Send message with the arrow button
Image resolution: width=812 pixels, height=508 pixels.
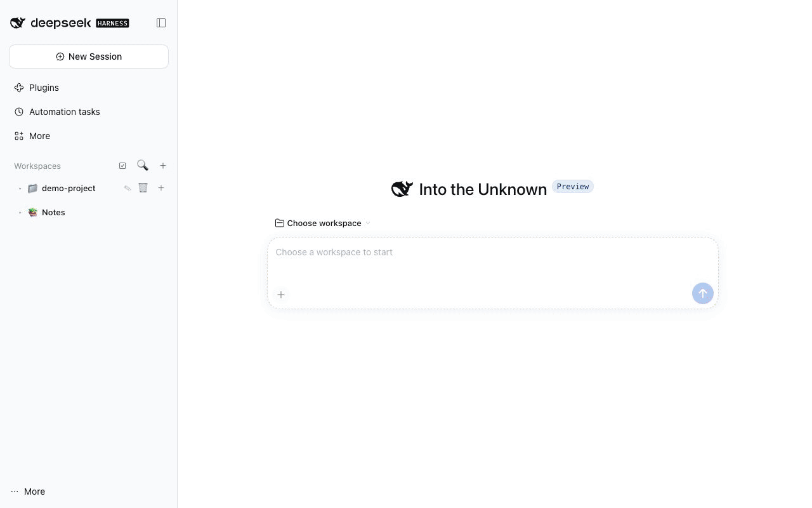[702, 293]
